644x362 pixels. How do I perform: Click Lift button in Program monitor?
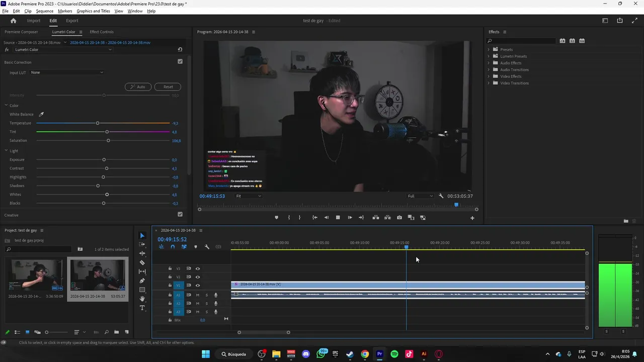pos(375,218)
